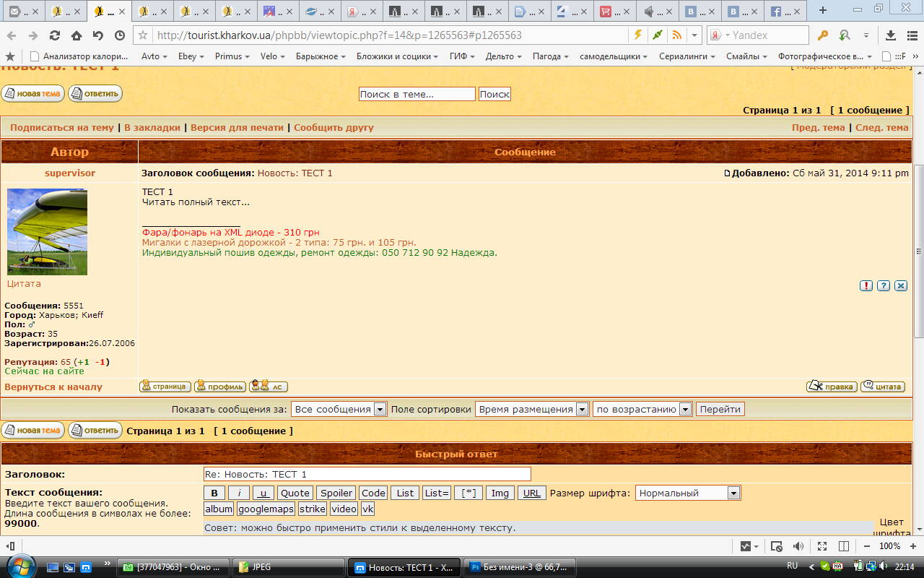This screenshot has height=578, width=924.
Task: Open the RSS feed icon in address bar
Action: coord(676,35)
